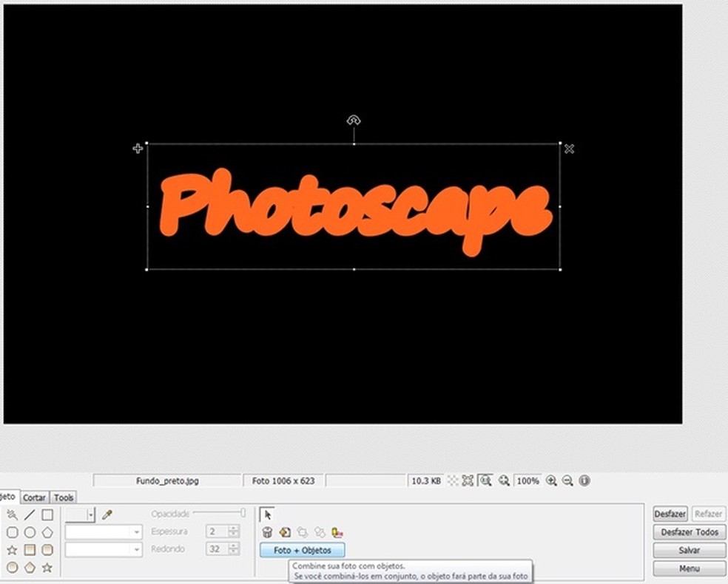Click the Desfazer Todos button
The width and height of the screenshot is (728, 584).
tap(690, 532)
